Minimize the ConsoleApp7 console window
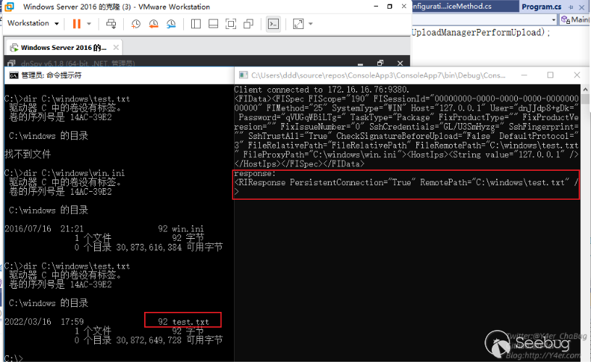This screenshot has width=591, height=364. click(x=524, y=75)
